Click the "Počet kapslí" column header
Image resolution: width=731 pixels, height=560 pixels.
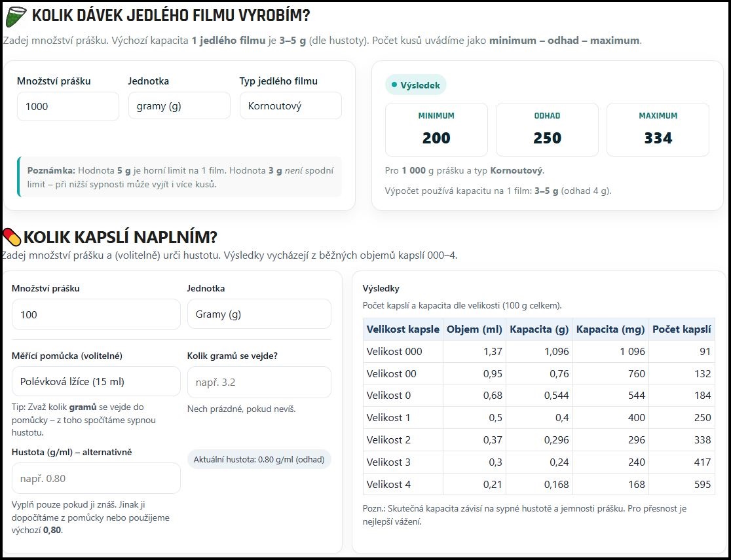[x=681, y=329]
